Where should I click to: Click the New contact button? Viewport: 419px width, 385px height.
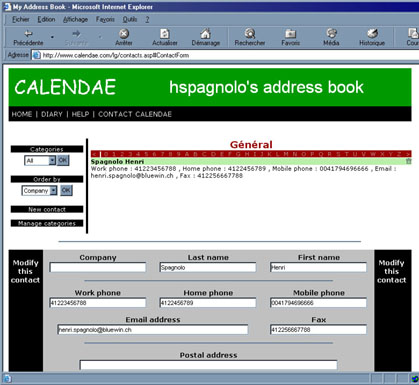point(47,209)
